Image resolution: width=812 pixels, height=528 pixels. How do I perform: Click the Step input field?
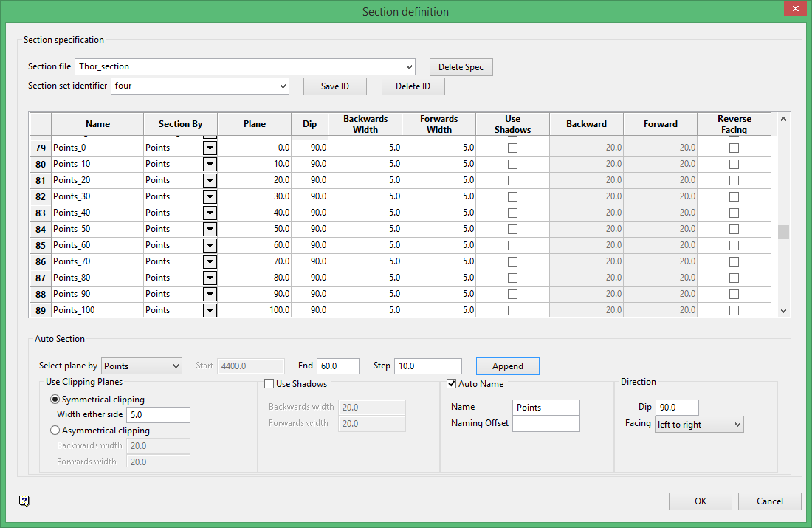(427, 366)
